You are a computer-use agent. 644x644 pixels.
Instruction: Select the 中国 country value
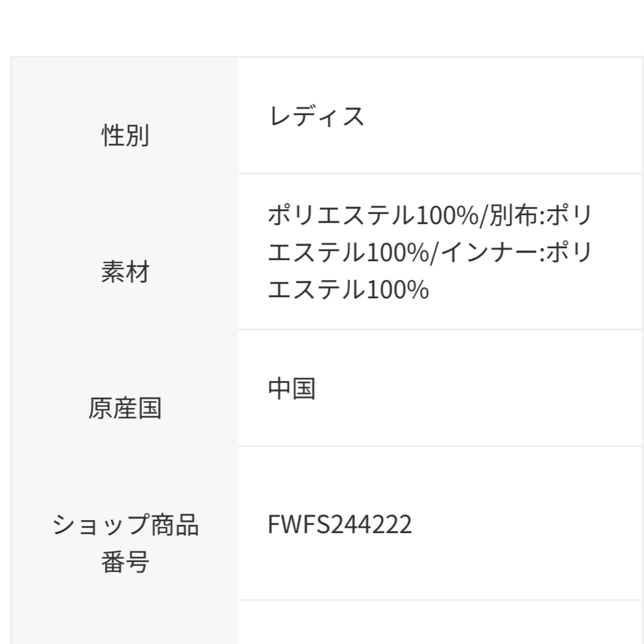pos(292,389)
